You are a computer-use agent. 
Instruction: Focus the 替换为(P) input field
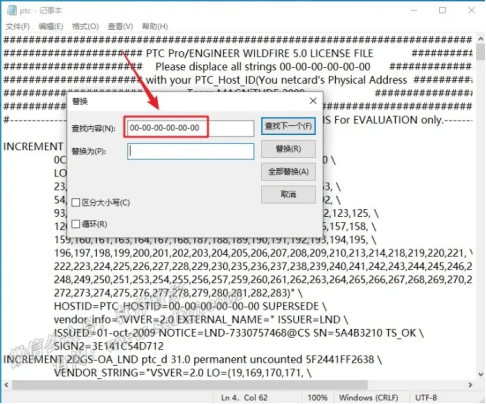point(190,151)
